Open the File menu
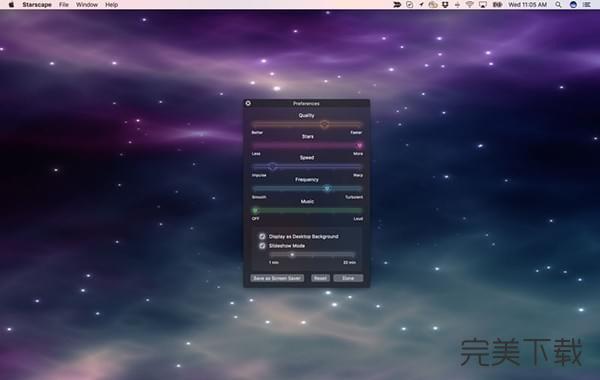600x380 pixels. 64,5
